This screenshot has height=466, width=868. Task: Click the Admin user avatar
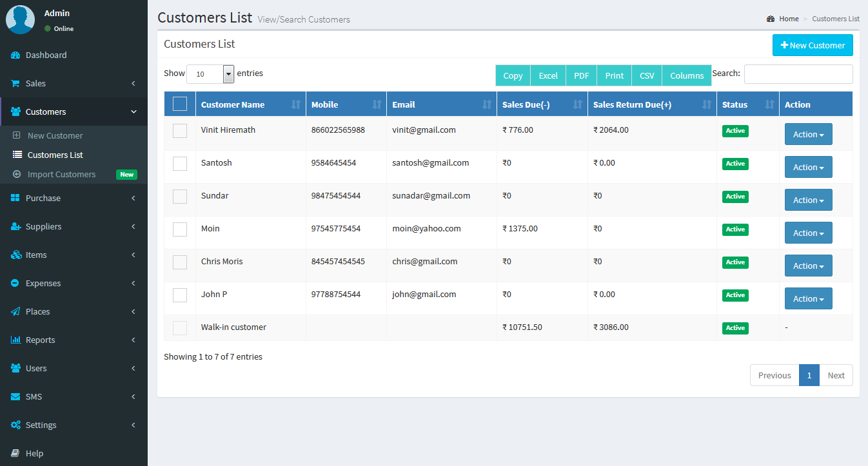point(20,19)
